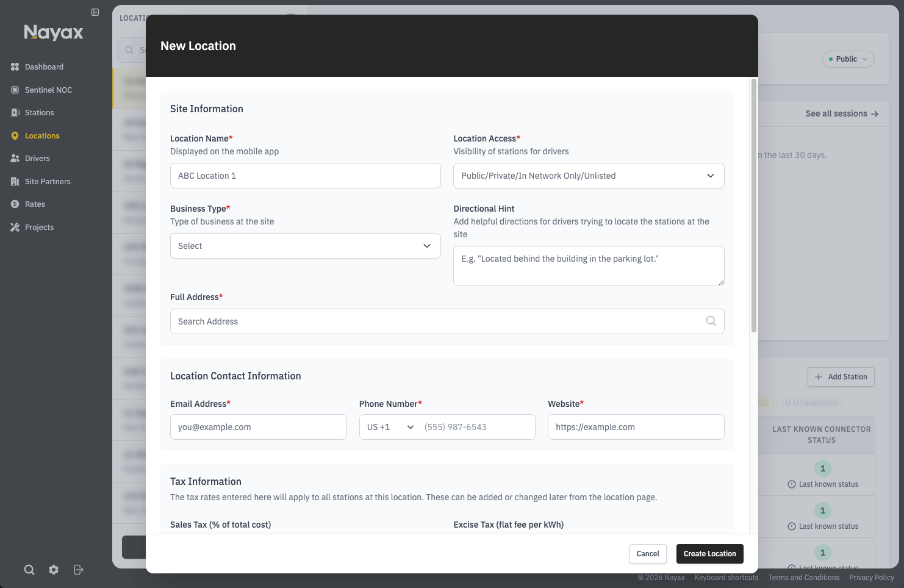Open settings with the gear icon
Screen dimensions: 904x588
point(54,570)
